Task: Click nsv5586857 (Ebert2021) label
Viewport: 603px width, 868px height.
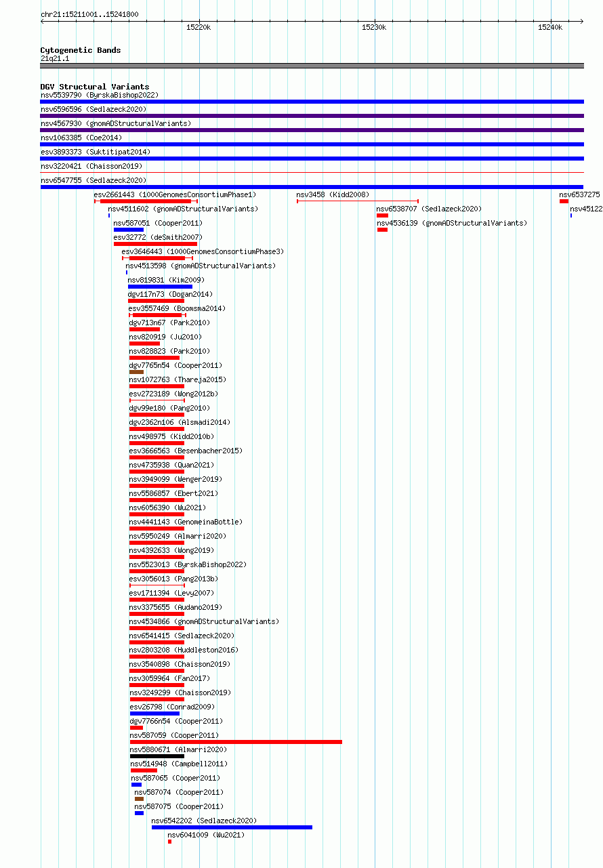Action: point(174,493)
